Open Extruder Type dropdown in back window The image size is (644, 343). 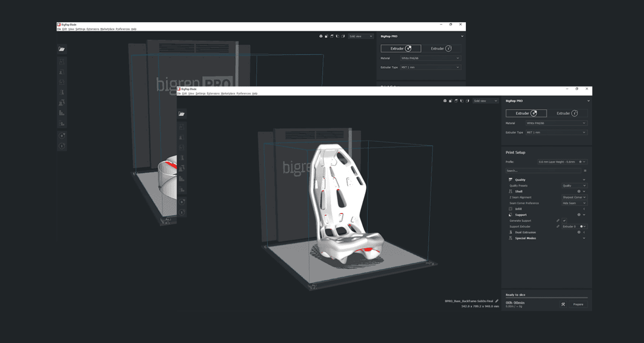point(431,67)
